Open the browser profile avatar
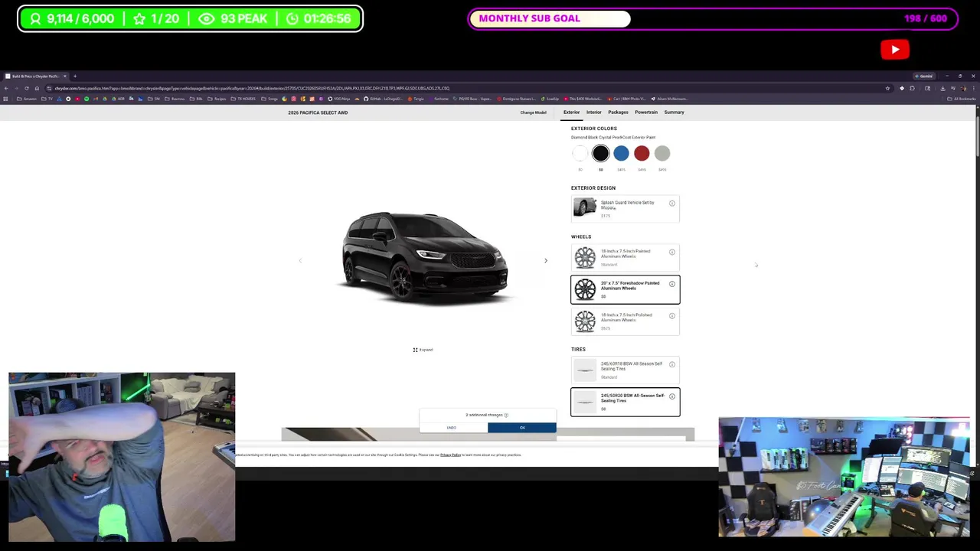This screenshot has width=980, height=551. tap(963, 88)
